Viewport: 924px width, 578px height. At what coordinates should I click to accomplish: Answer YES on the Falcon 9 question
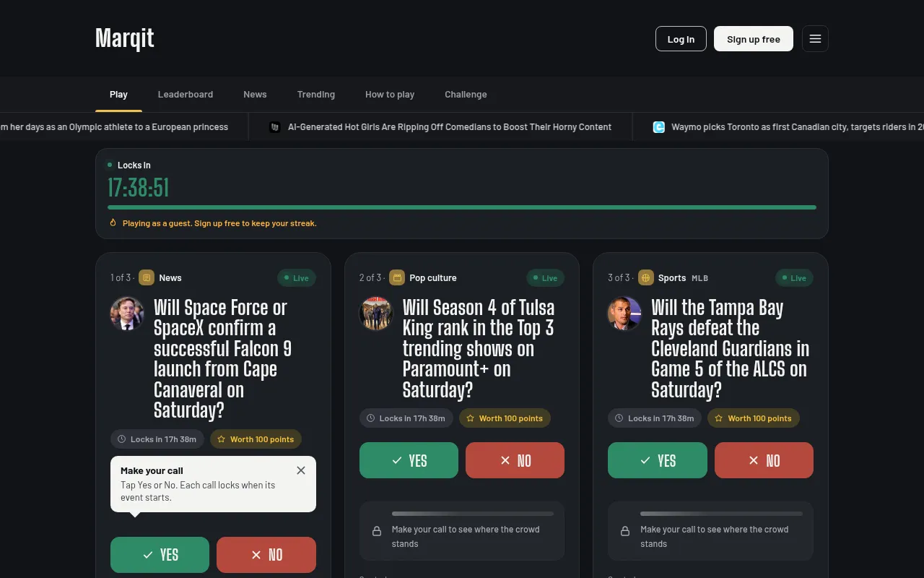pos(160,555)
